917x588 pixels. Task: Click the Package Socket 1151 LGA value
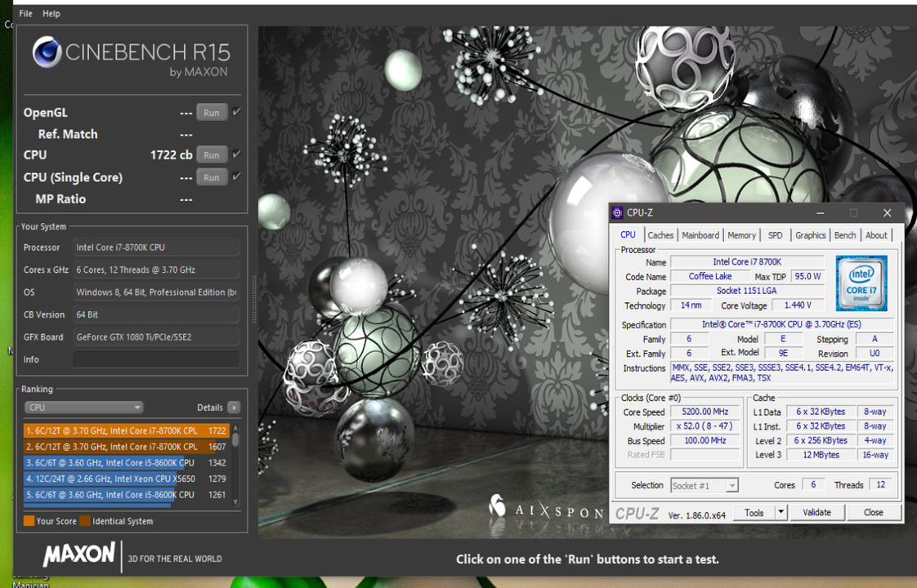point(747,291)
